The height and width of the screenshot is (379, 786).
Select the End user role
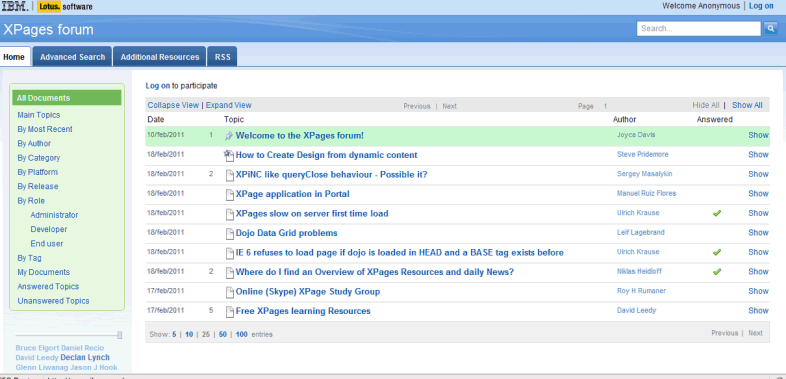coord(47,244)
